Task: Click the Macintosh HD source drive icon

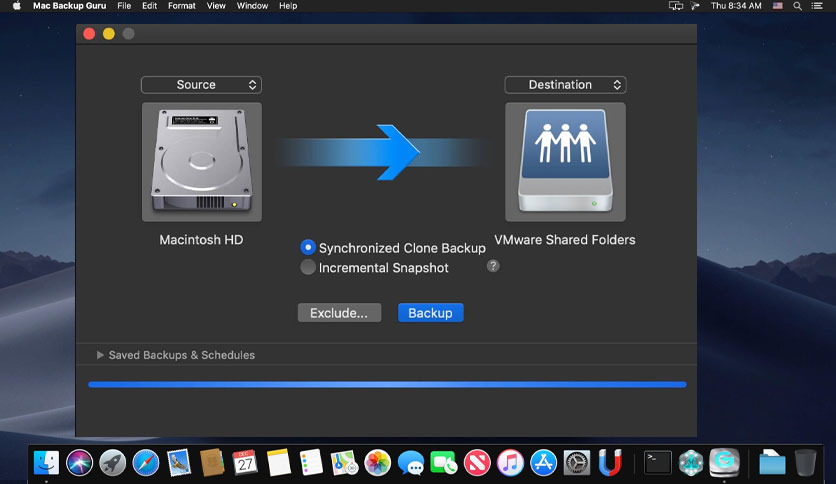Action: coord(202,162)
